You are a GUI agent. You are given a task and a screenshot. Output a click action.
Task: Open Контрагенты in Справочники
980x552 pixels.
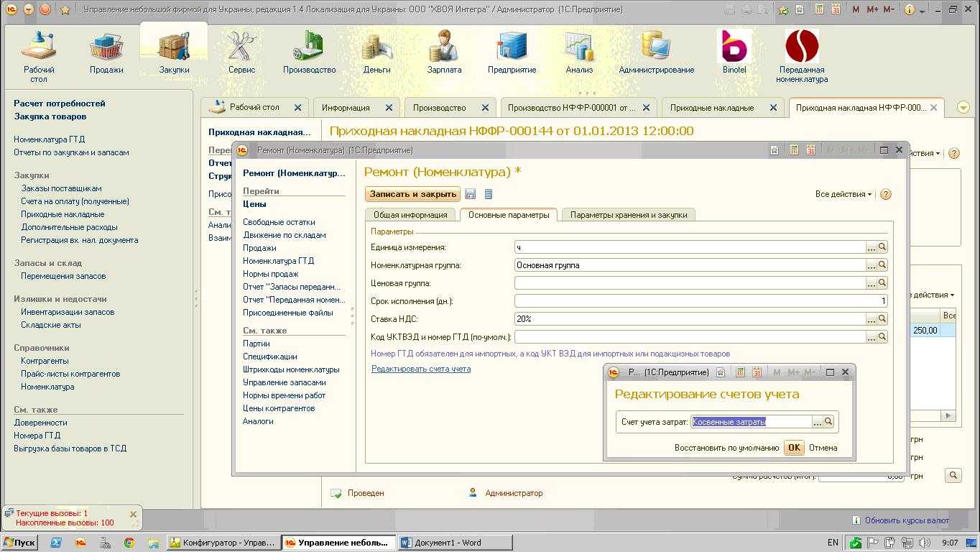[x=45, y=361]
